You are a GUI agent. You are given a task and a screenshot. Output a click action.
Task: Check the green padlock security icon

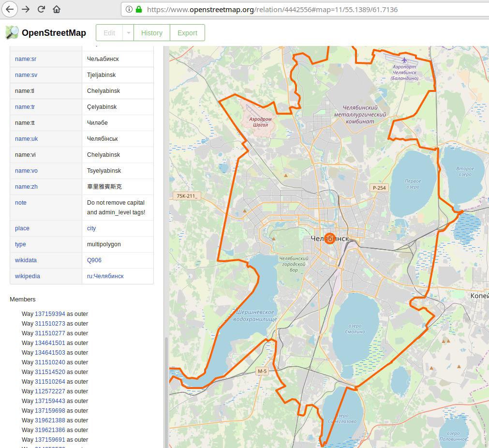point(139,9)
